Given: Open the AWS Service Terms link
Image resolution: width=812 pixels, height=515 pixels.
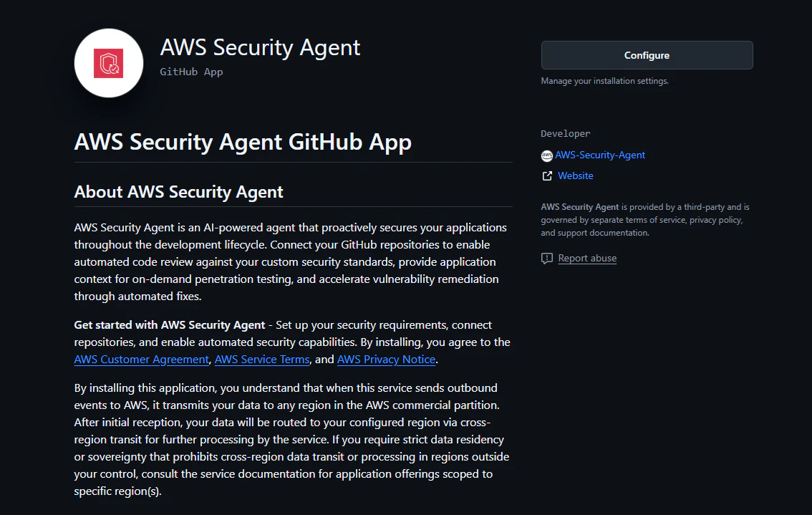Looking at the screenshot, I should coord(262,359).
